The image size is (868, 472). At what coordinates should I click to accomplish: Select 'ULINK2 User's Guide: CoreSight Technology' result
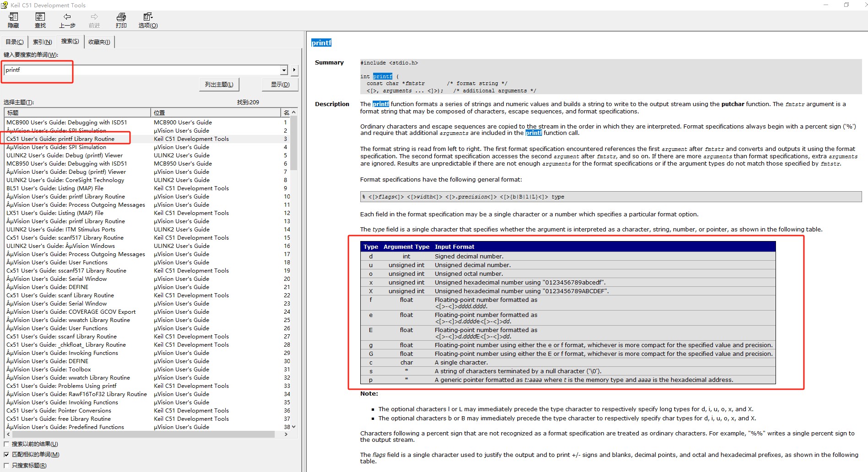pos(65,180)
